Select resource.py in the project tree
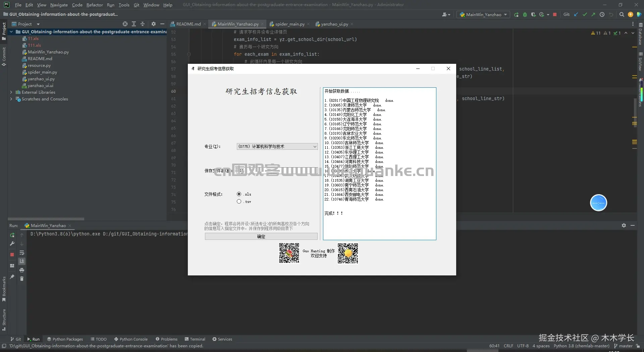 click(39, 65)
